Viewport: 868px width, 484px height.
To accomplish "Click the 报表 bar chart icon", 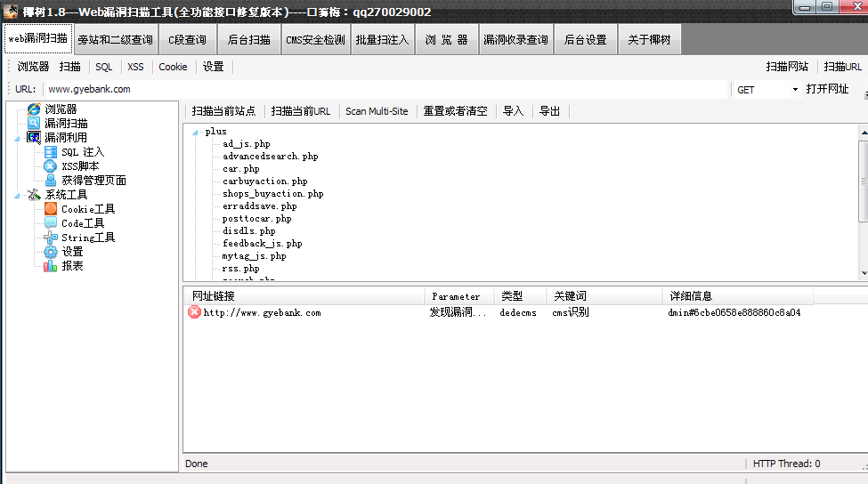I will tap(51, 266).
